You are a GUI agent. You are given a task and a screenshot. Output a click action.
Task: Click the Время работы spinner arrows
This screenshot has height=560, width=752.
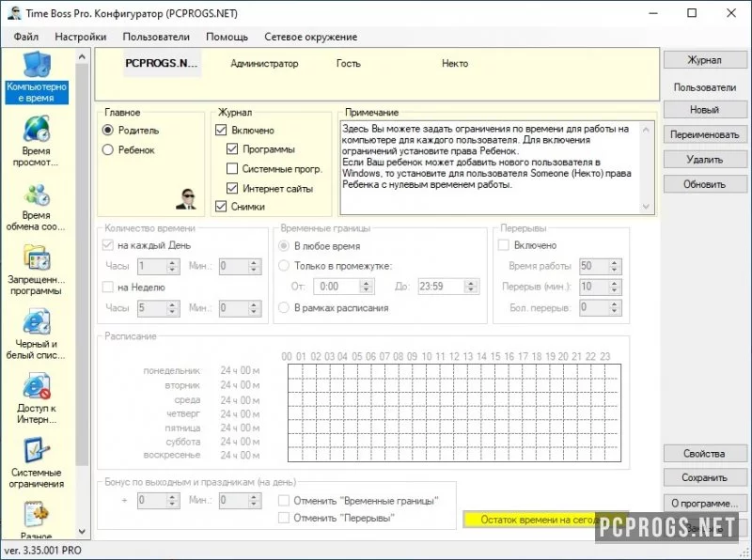click(x=615, y=266)
